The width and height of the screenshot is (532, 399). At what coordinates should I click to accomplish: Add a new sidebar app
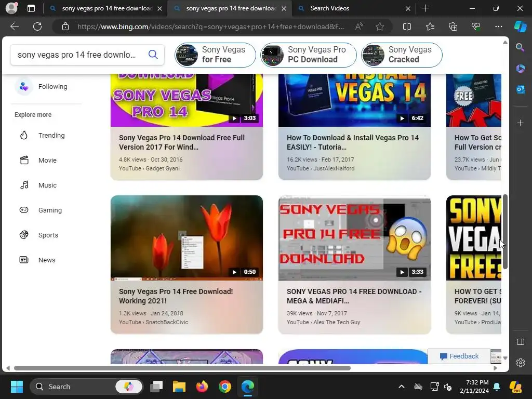[520, 123]
